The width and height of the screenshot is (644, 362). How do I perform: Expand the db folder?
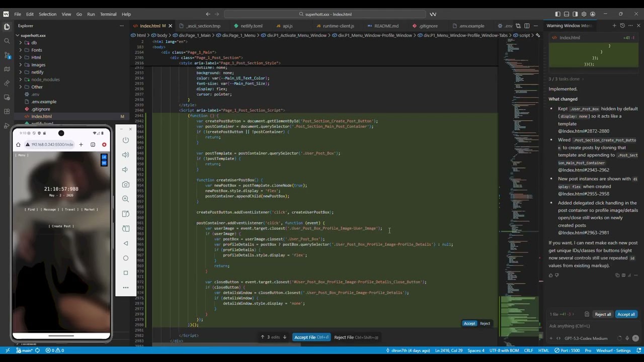(x=34, y=43)
